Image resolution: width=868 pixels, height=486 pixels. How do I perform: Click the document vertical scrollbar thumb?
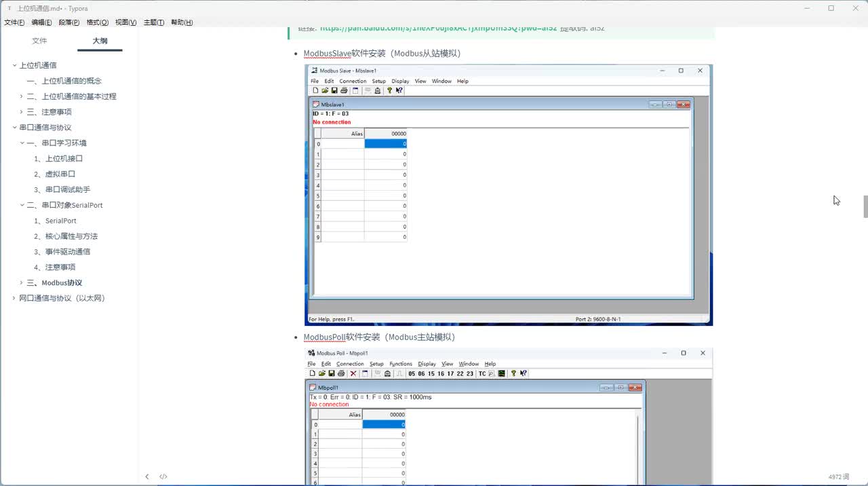[x=865, y=206]
